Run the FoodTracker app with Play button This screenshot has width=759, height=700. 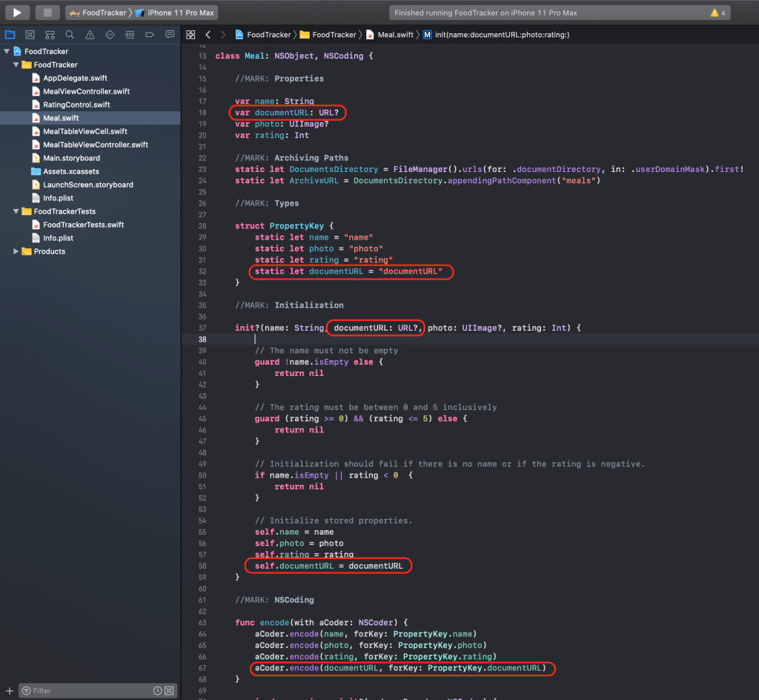[x=17, y=13]
